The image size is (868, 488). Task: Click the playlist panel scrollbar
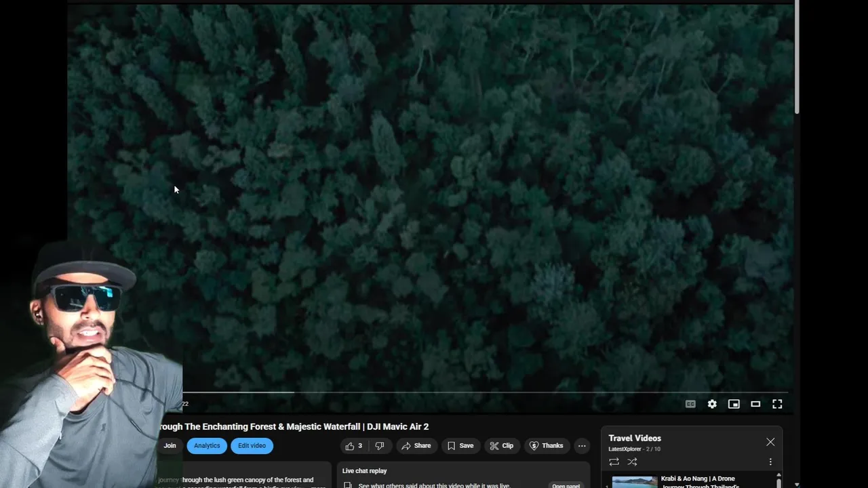tap(778, 482)
